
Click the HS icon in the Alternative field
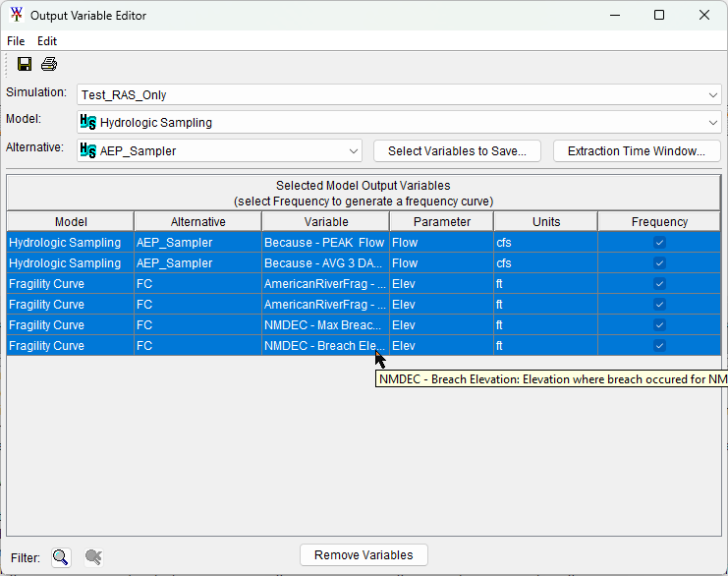pyautogui.click(x=87, y=151)
